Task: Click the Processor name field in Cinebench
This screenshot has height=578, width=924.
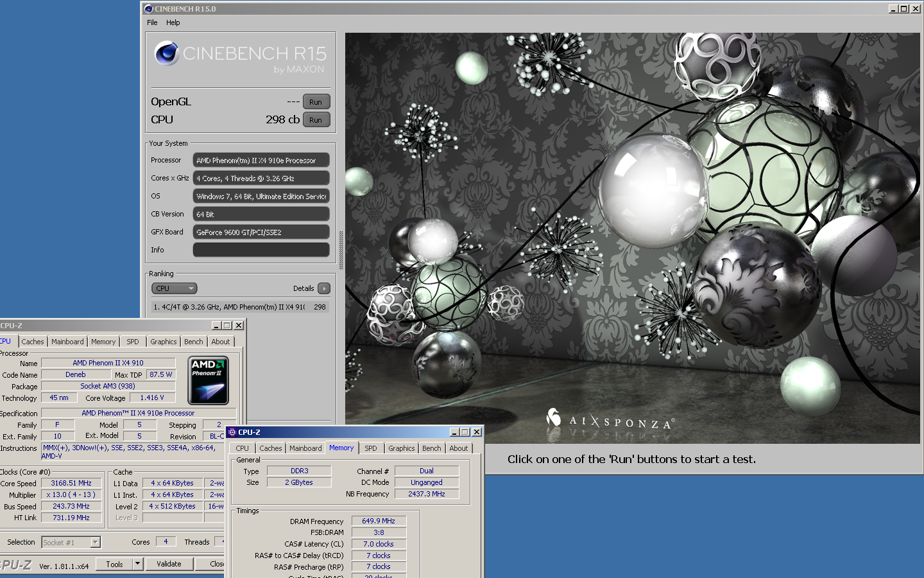Action: coord(261,160)
